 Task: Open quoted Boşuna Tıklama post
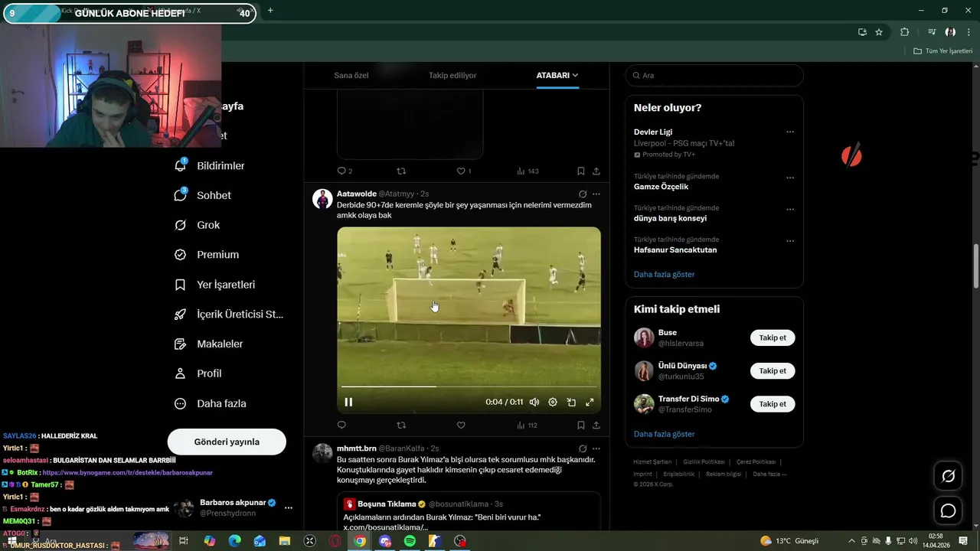pos(469,512)
